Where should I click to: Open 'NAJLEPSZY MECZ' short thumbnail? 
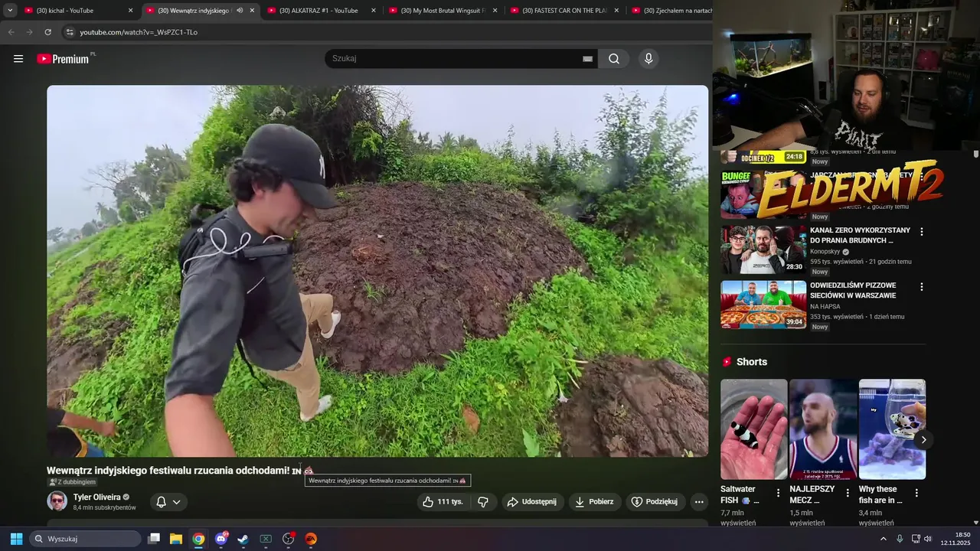click(823, 429)
